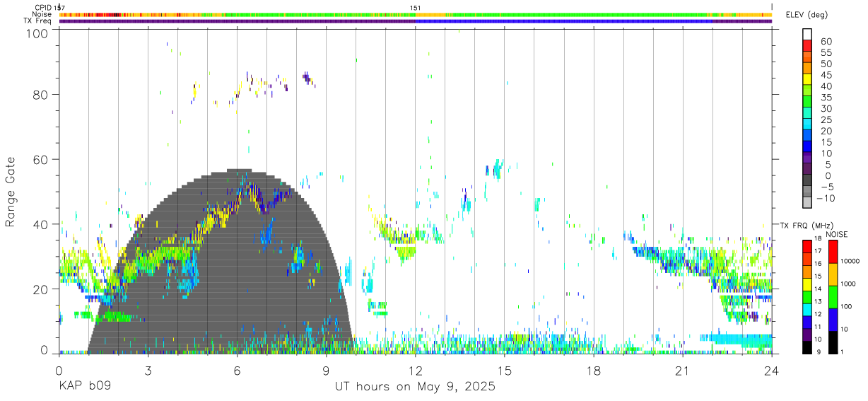The height and width of the screenshot is (401, 868).
Task: Click the '10000' label on the noise scale
Action: point(850,262)
